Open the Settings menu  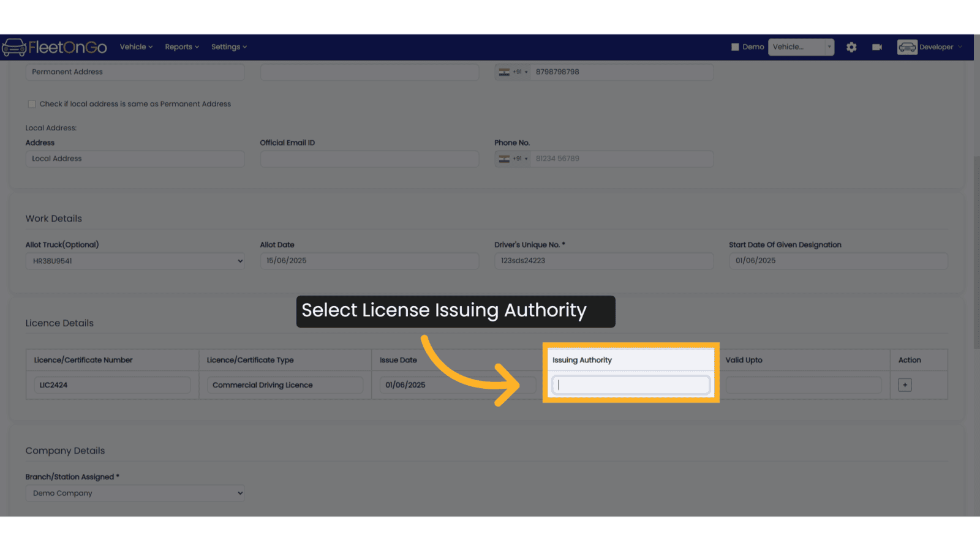click(229, 47)
